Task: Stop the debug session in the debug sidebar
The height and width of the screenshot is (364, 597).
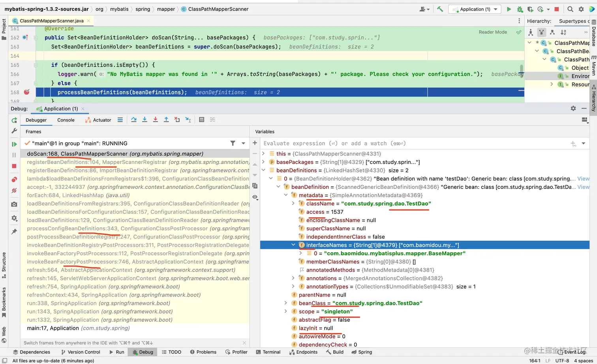Action: point(14,166)
